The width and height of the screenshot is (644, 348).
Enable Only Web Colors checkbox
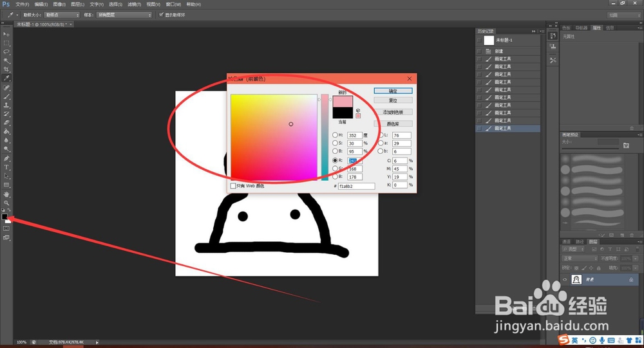click(233, 187)
